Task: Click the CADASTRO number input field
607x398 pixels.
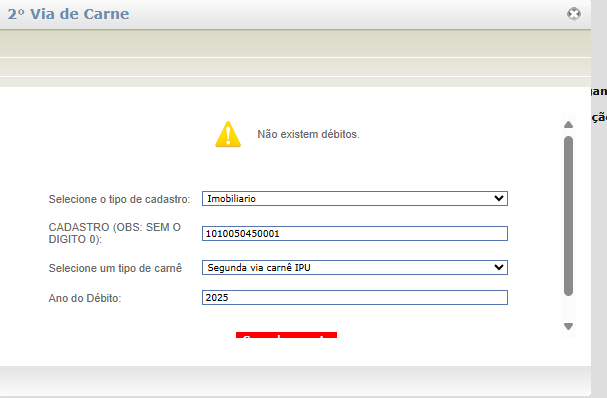Action: [x=355, y=233]
